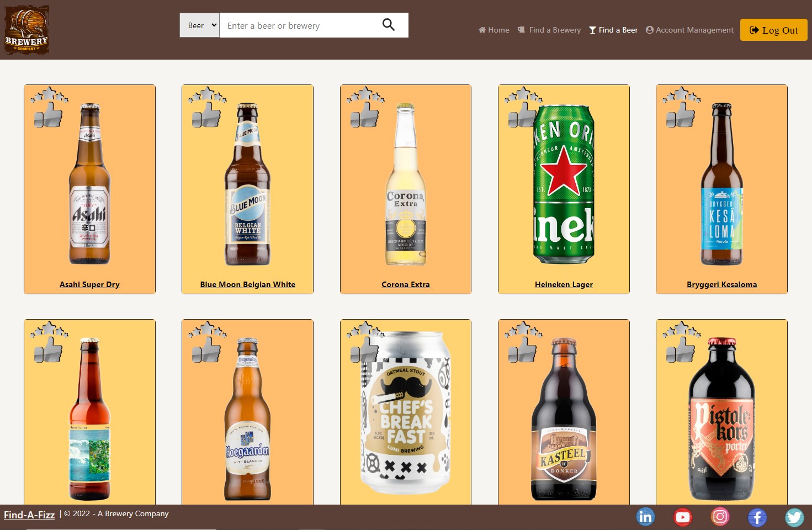Click the Corona Extra bottle image
Screen dimensions: 812x530
406,184
